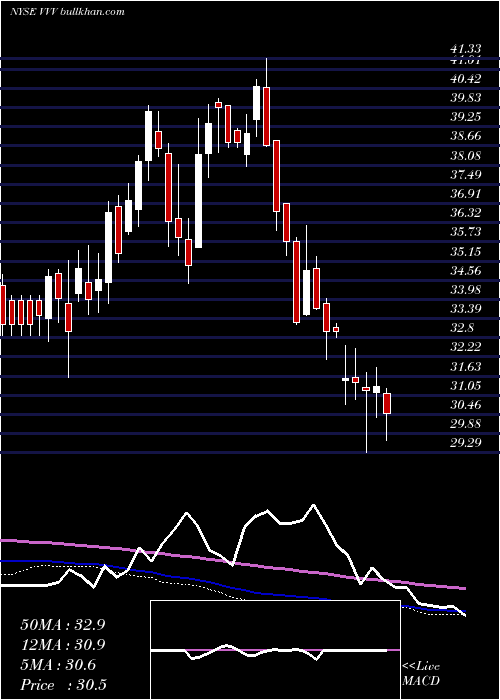Screen dimensions: 500x700
Task: Select the 32.22 price axis label
Action: point(466,347)
